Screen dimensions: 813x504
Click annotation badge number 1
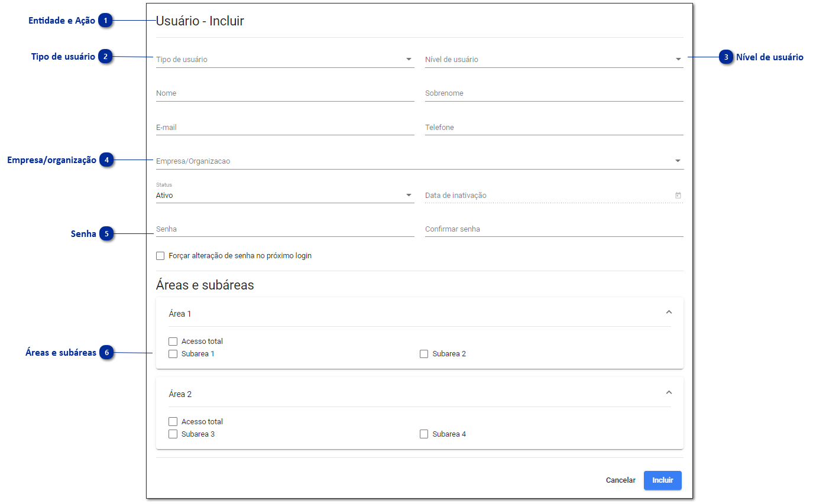point(105,21)
